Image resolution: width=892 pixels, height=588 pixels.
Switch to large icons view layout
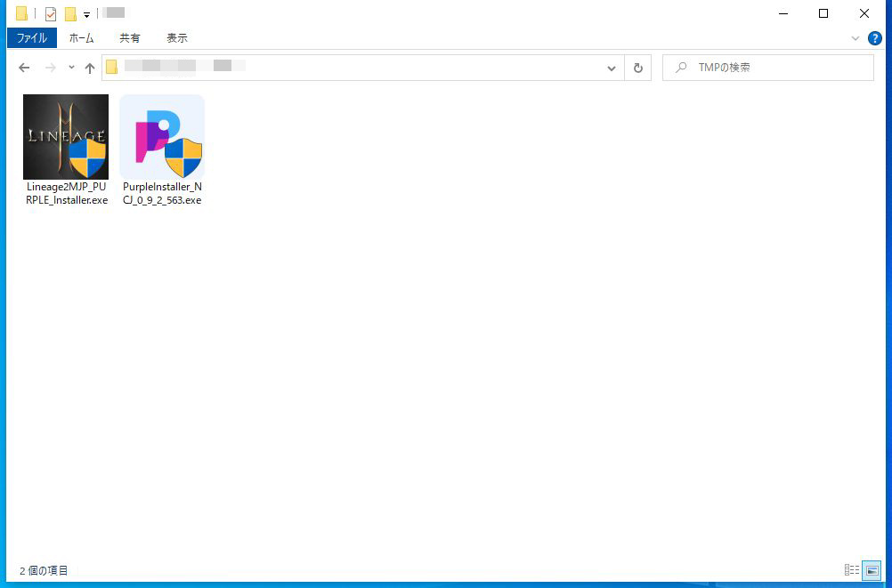(872, 570)
